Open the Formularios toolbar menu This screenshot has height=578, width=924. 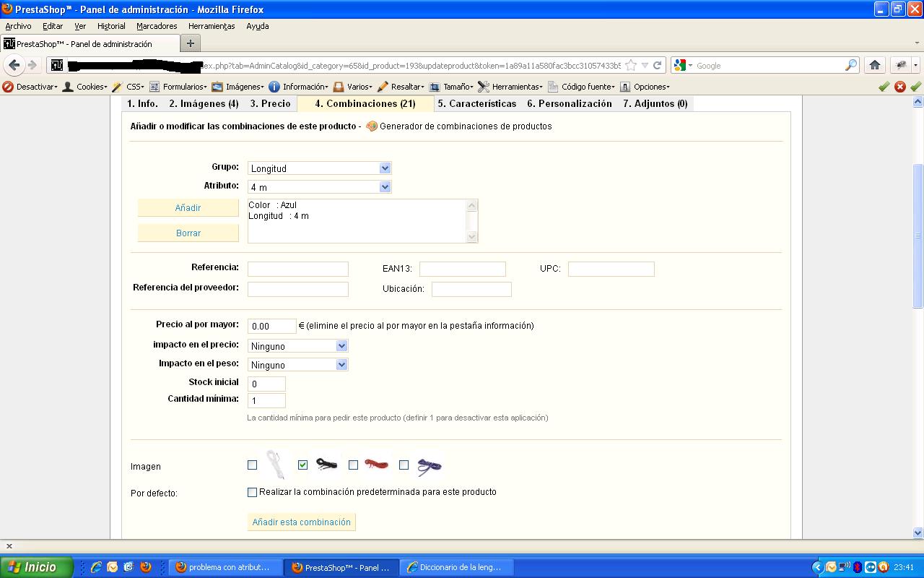pos(178,87)
